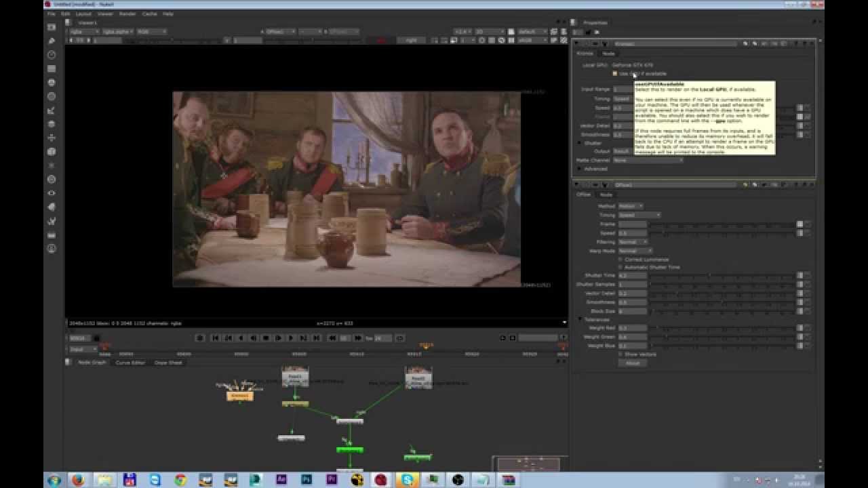This screenshot has width=868, height=488.
Task: Go to the first frame
Action: point(216,338)
